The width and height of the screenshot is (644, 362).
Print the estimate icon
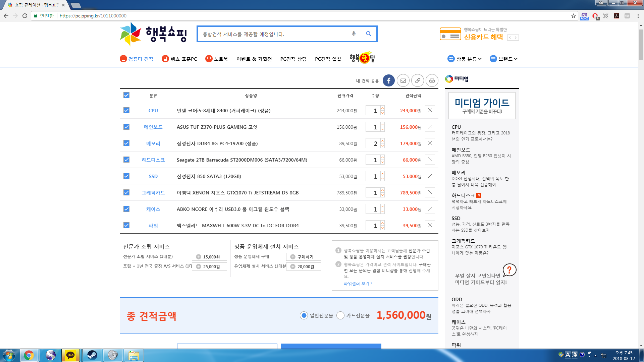point(432,80)
